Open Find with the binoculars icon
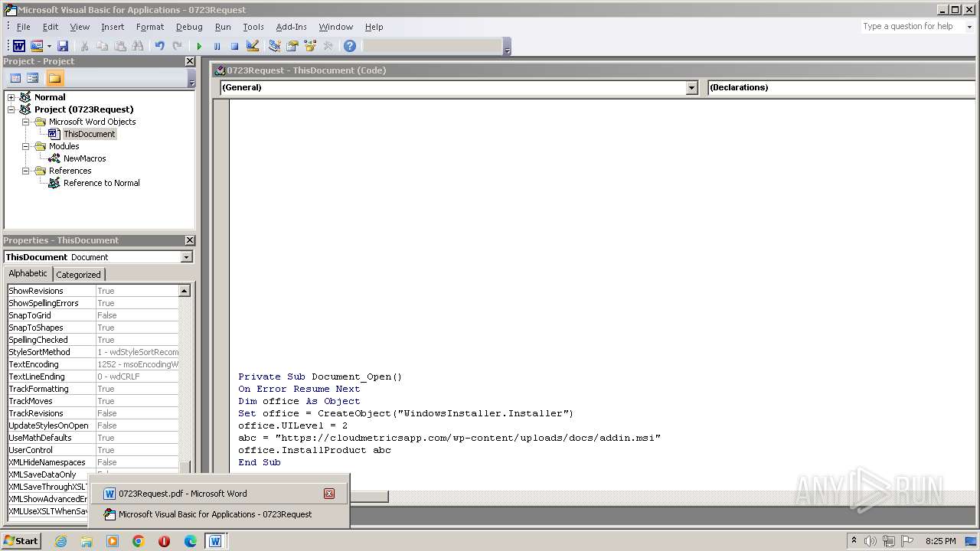The height and width of the screenshot is (551, 980). point(138,46)
